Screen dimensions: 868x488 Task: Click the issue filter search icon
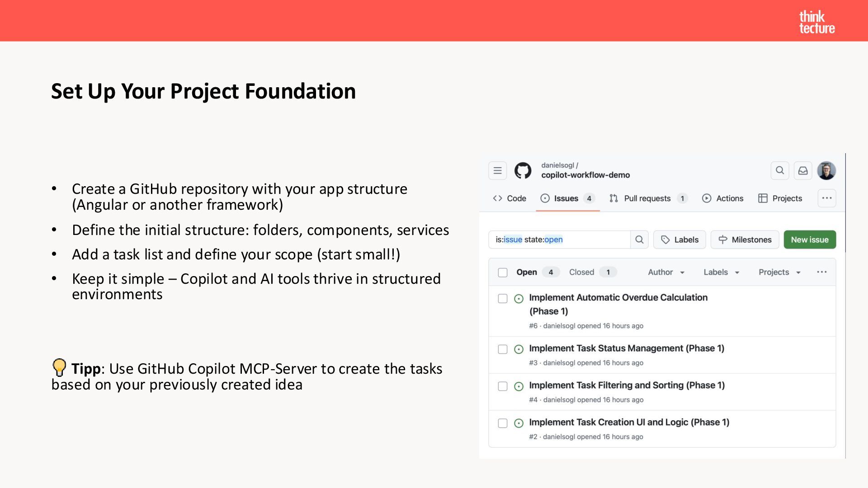(x=639, y=239)
